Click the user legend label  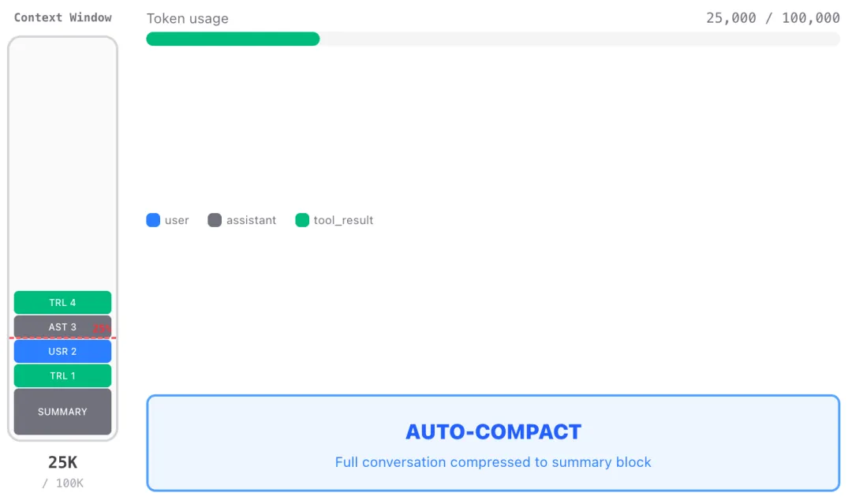click(177, 220)
